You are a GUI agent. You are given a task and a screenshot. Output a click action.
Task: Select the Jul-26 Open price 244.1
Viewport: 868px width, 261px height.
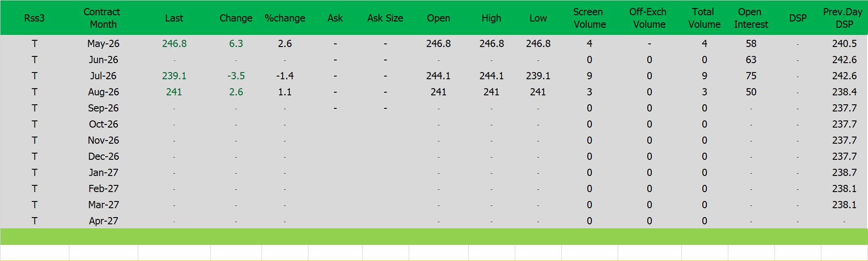(438, 76)
